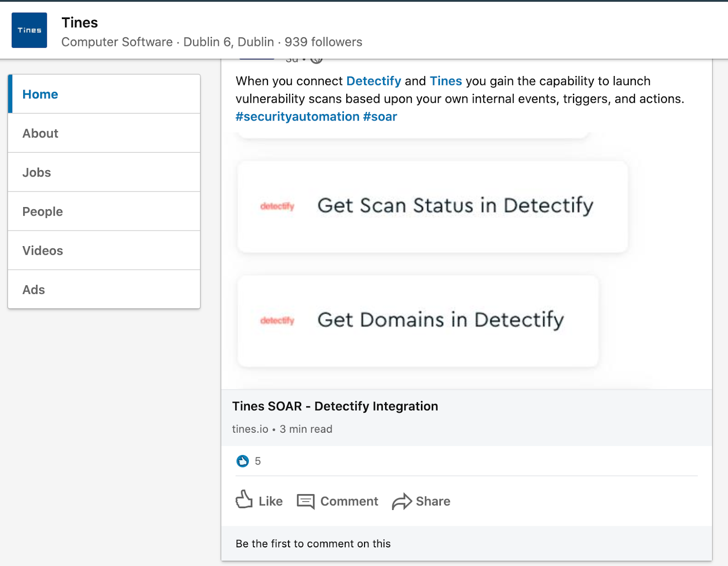
Task: Open the #soar hashtag
Action: pyautogui.click(x=380, y=116)
